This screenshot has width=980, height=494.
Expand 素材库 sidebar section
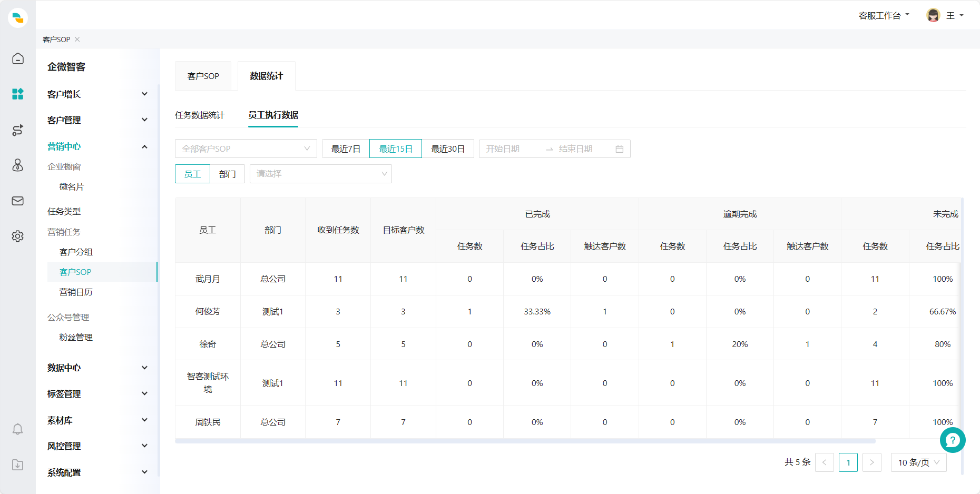(x=97, y=420)
